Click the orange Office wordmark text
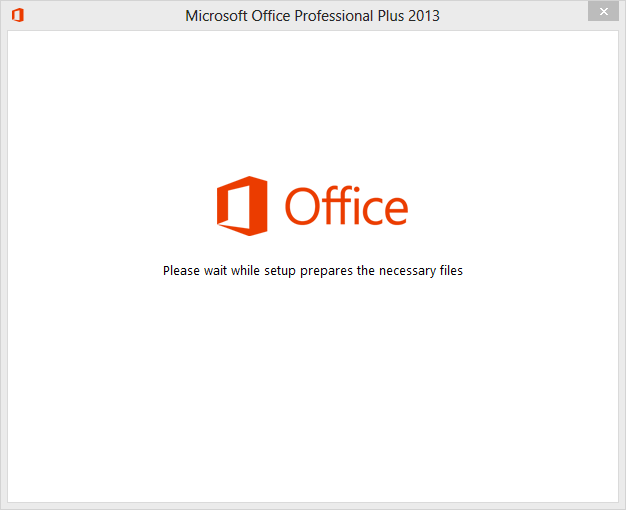Viewport: 626px width, 510px height. click(x=347, y=205)
